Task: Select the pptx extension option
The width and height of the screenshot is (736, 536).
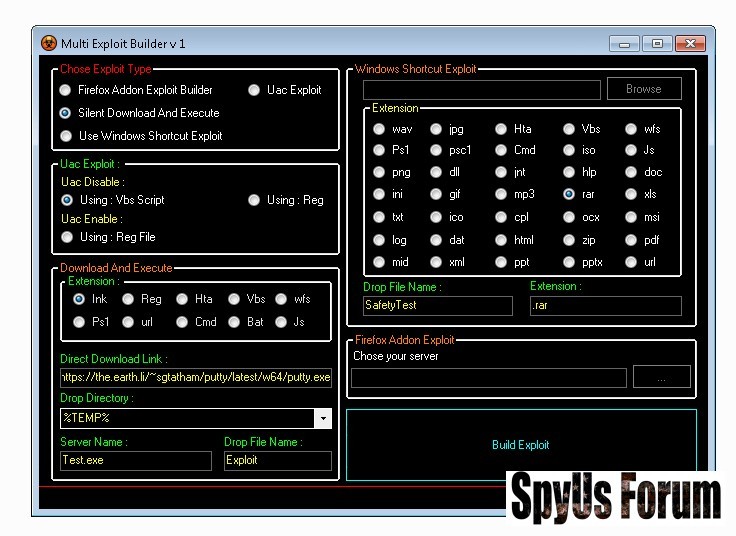Action: click(569, 262)
